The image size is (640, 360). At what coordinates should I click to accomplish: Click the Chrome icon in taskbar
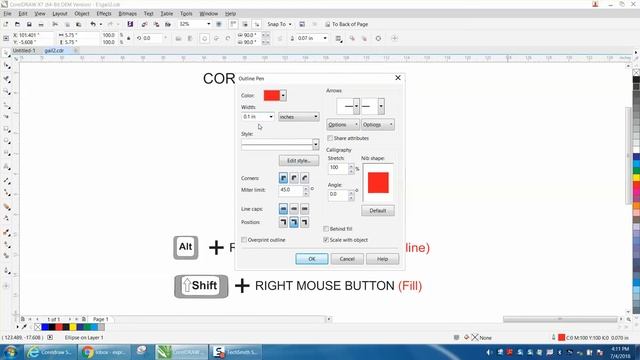(x=87, y=352)
